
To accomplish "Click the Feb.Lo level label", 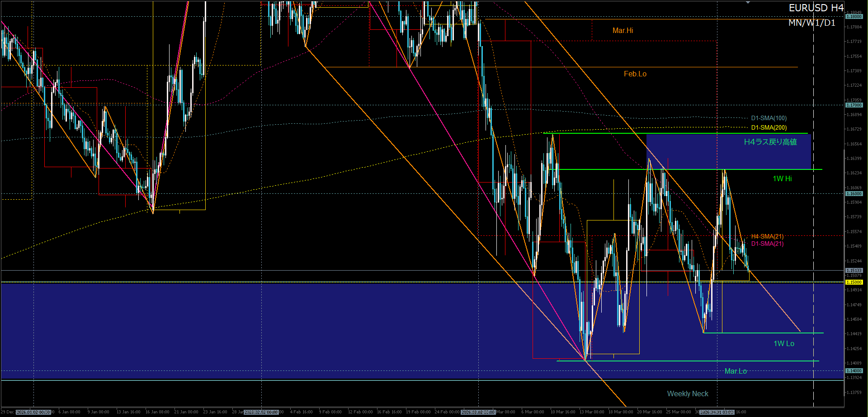I will pyautogui.click(x=635, y=74).
